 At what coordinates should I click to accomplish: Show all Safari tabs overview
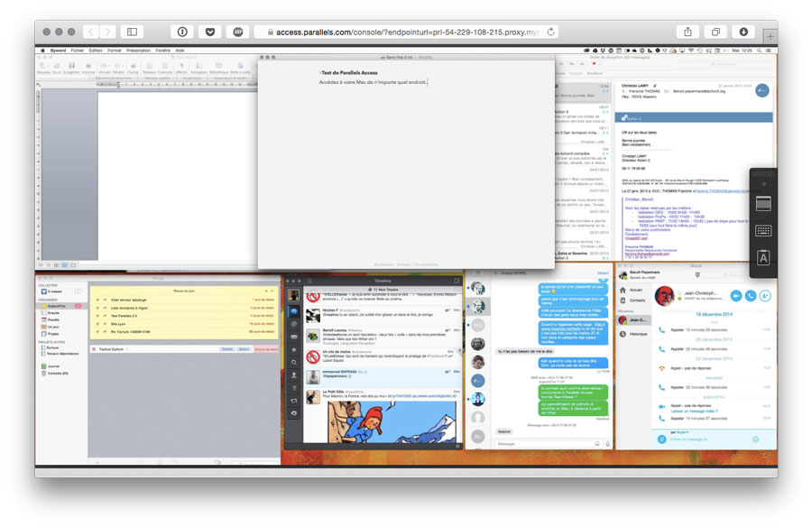tap(715, 32)
